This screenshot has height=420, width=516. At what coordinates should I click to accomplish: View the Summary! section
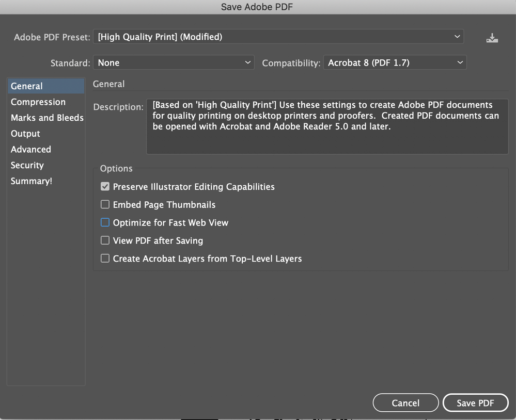[46, 181]
